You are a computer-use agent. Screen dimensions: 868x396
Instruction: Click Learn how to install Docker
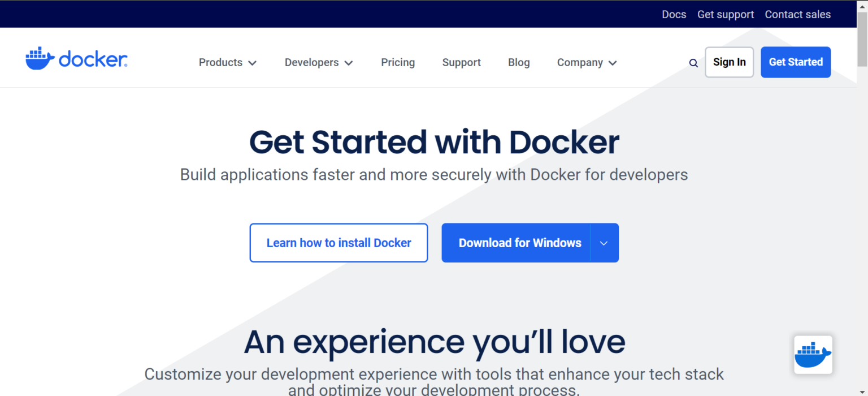338,243
